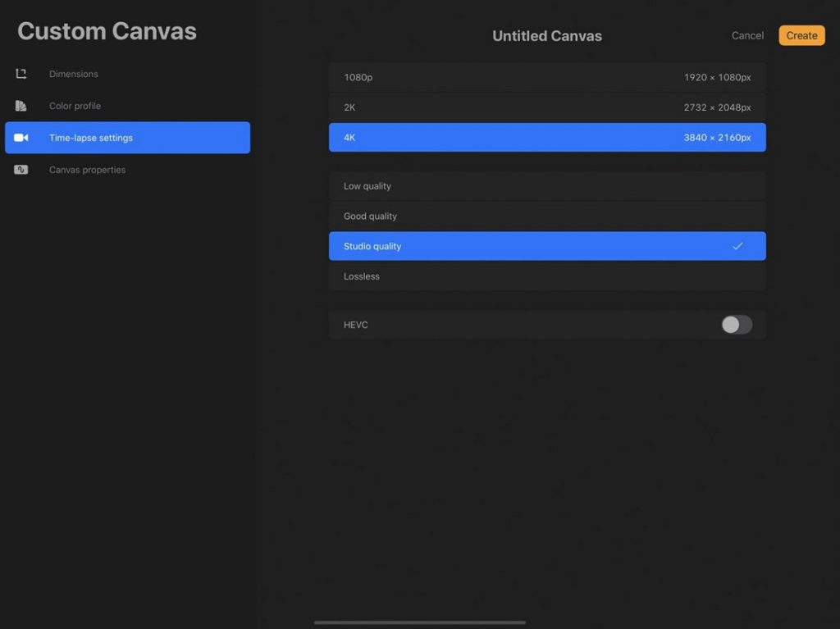Viewport: 840px width, 629px height.
Task: Select the 4K resolution row
Action: click(547, 137)
